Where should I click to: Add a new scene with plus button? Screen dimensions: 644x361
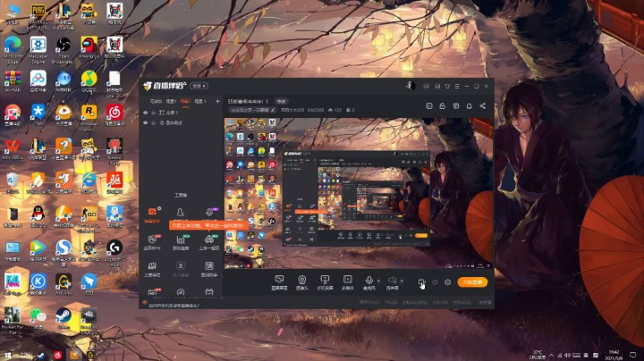pyautogui.click(x=217, y=101)
